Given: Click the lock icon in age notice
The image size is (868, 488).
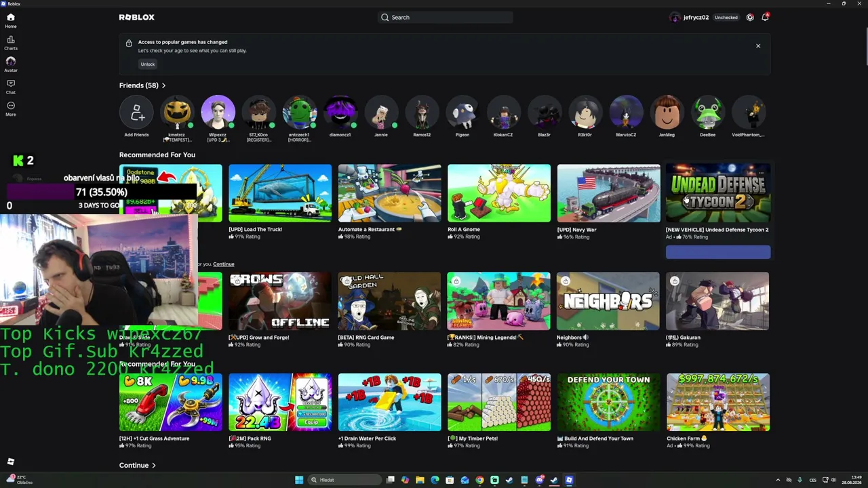Looking at the screenshot, I should 129,43.
